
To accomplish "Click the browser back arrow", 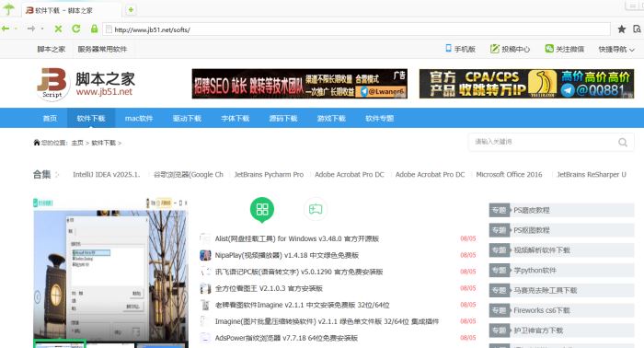I will [6, 29].
